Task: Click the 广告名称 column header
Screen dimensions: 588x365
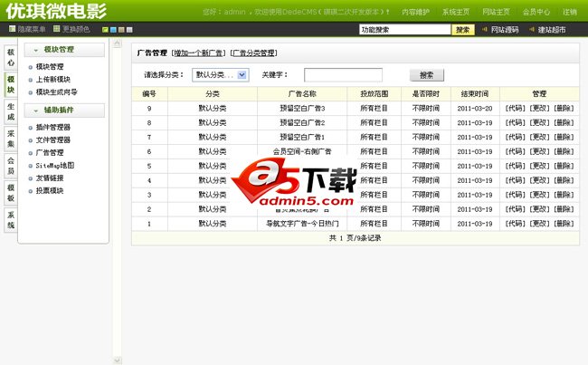Action: coord(302,94)
